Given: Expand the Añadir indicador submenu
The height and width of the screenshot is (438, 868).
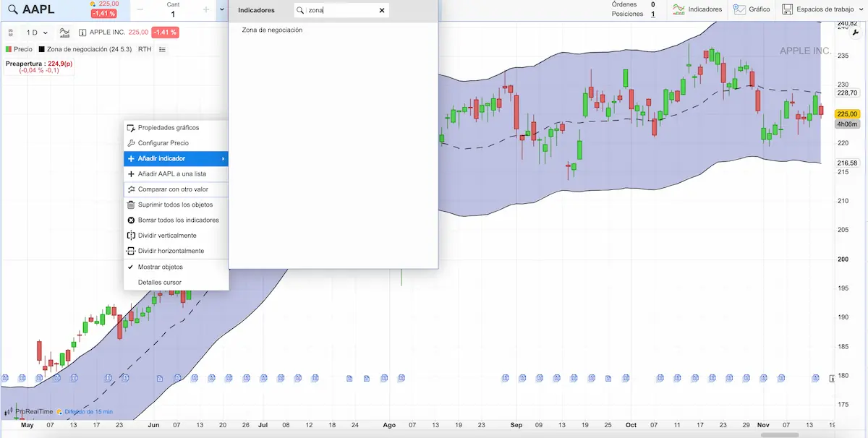Looking at the screenshot, I should click(176, 158).
